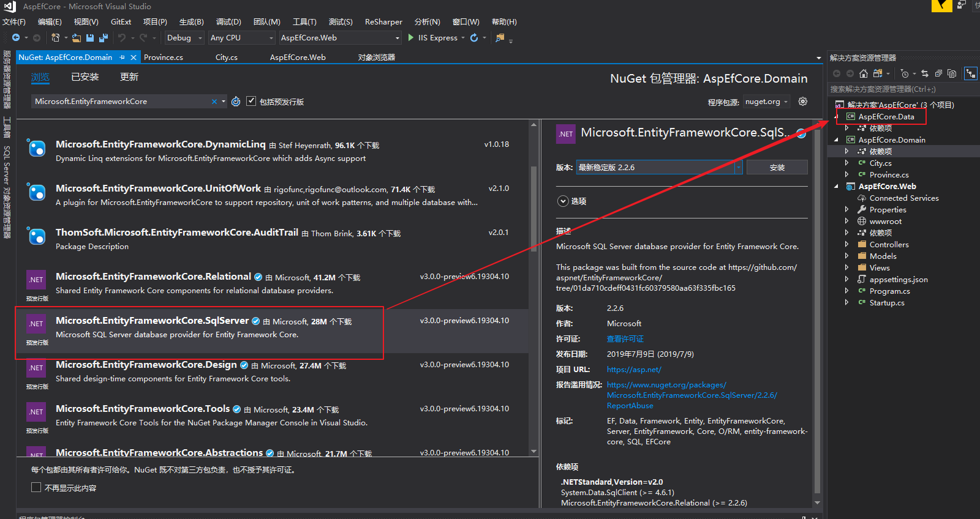The image size is (980, 519).
Task: Click Visual Studio feedback notification flag icon
Action: click(942, 6)
